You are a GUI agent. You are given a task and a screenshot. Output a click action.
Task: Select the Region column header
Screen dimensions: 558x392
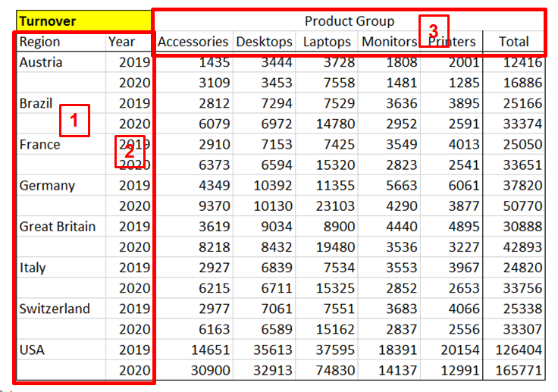[x=40, y=42]
